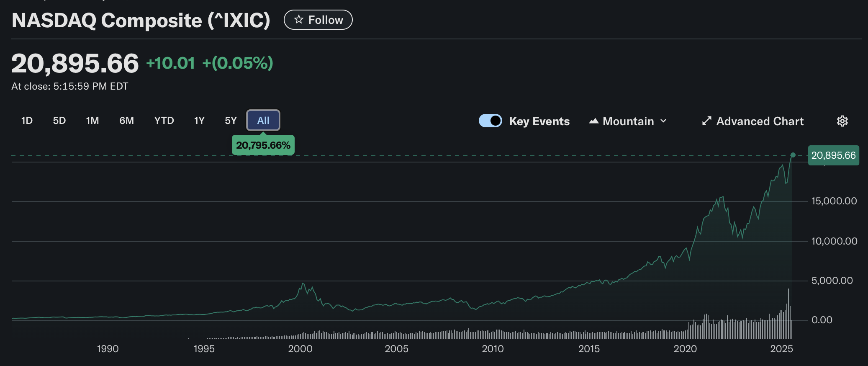
Task: Select the 1M time range
Action: (92, 121)
